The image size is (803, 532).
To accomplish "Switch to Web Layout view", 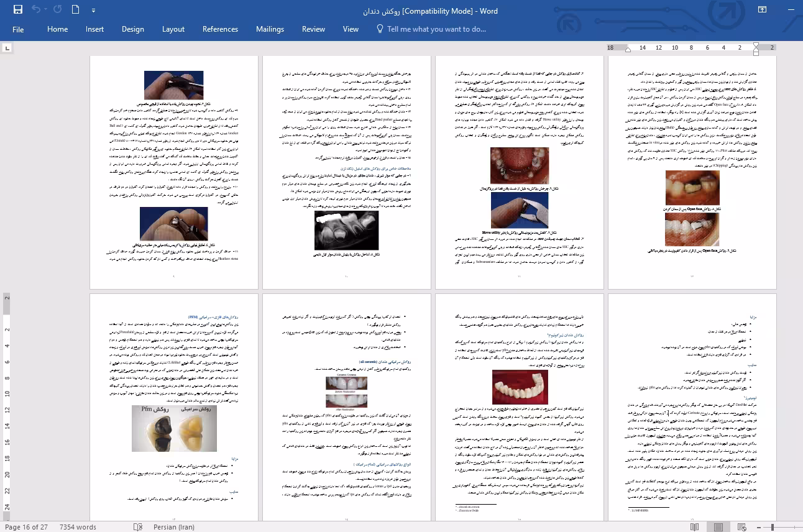I will [x=742, y=527].
